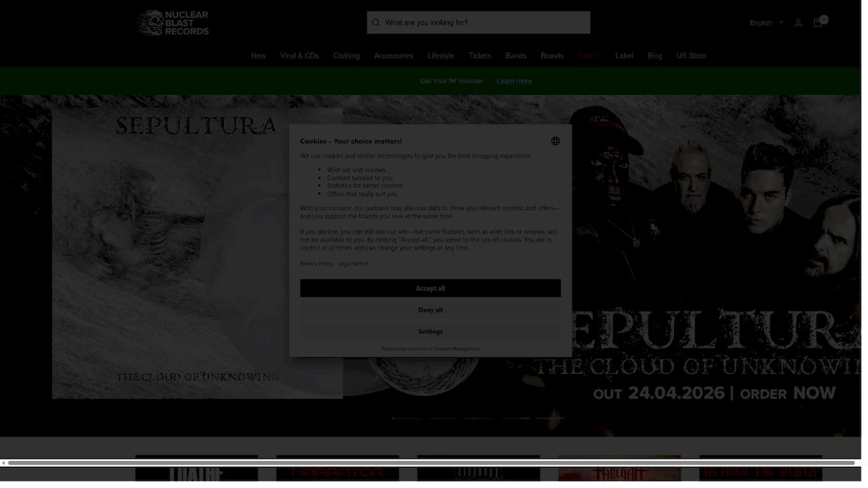
Task: Open cookie Settings button
Action: point(431,331)
